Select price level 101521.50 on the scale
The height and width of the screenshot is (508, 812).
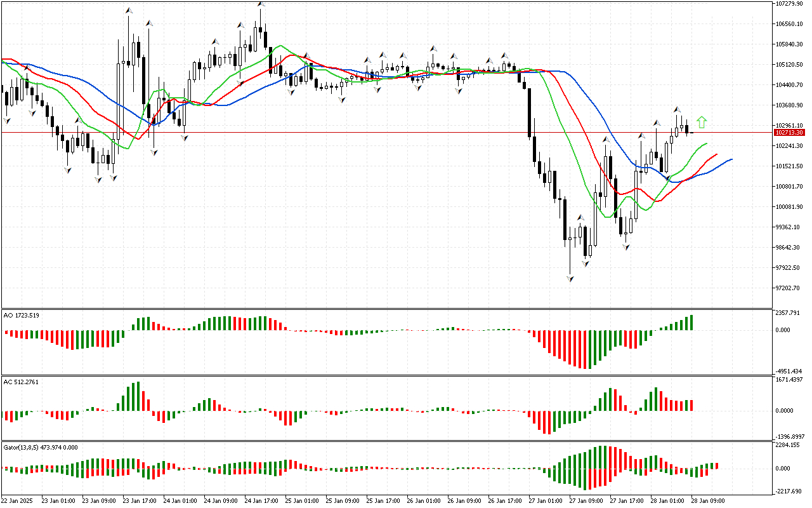[790, 166]
